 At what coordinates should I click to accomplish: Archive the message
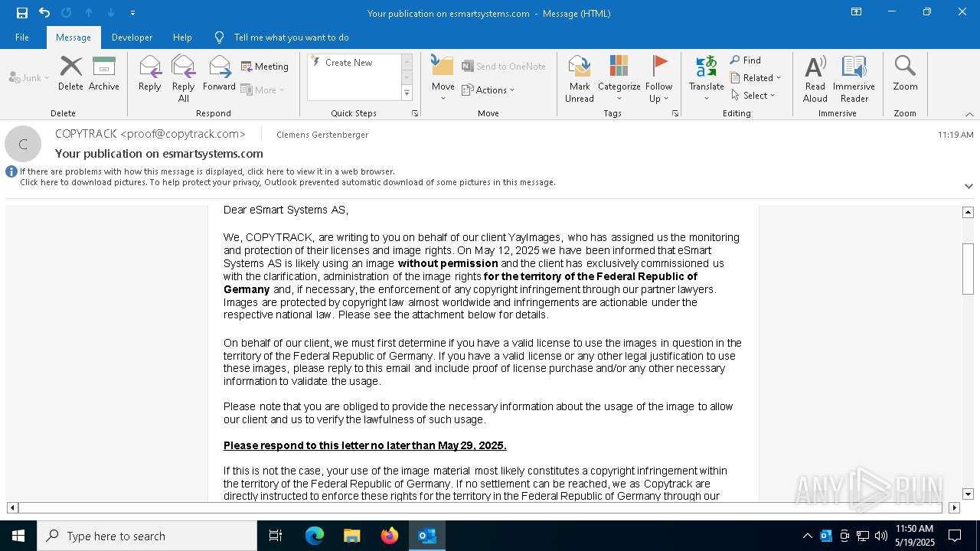[x=104, y=74]
